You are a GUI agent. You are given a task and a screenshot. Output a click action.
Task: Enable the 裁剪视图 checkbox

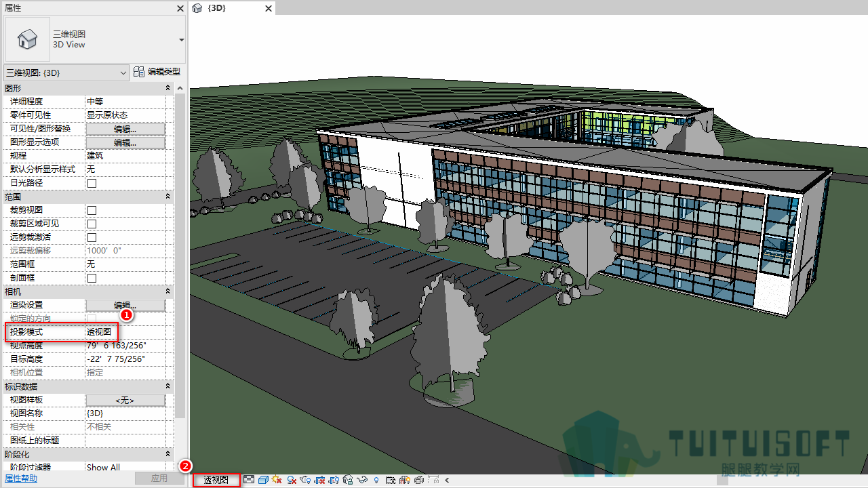[92, 210]
